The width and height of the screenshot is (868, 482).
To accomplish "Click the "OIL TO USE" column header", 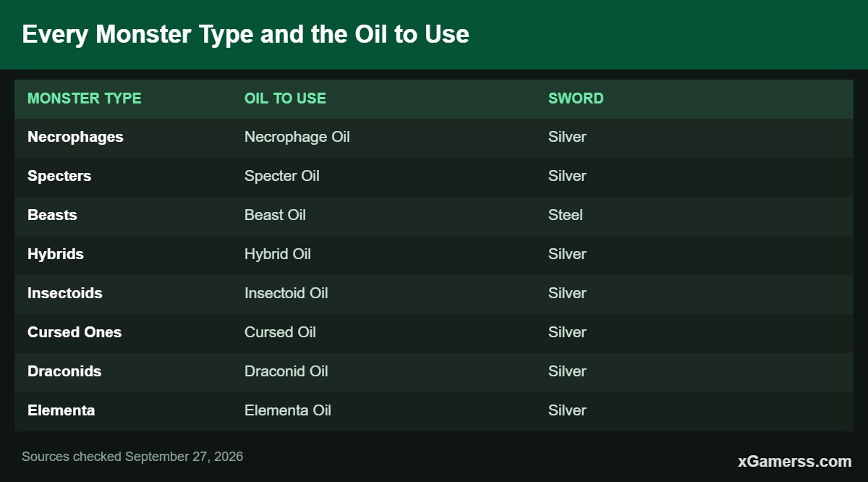I will [285, 98].
